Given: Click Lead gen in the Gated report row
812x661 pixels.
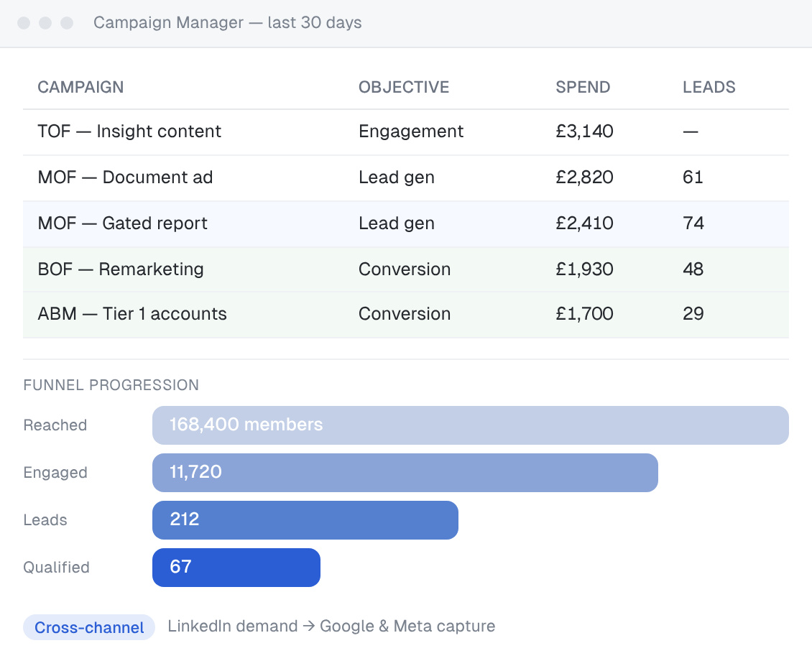Looking at the screenshot, I should pyautogui.click(x=396, y=223).
